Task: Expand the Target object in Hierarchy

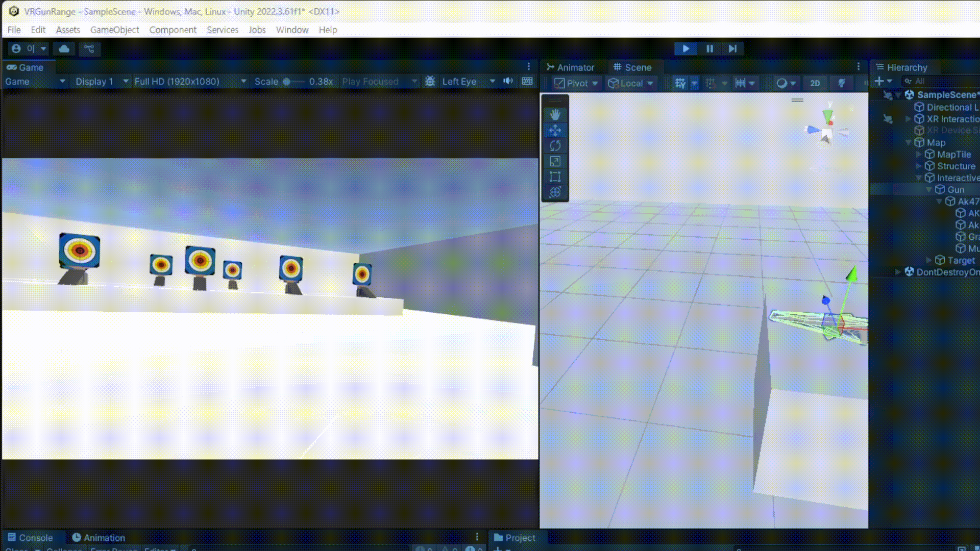Action: pos(928,261)
